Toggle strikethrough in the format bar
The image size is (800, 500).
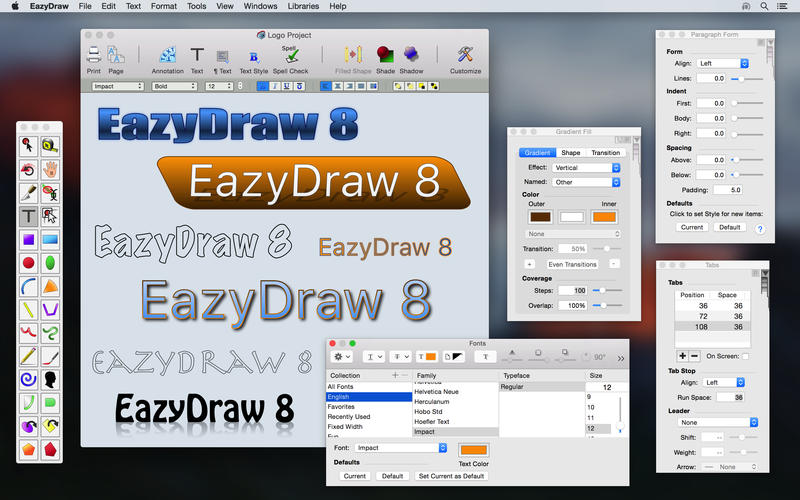pyautogui.click(x=299, y=86)
